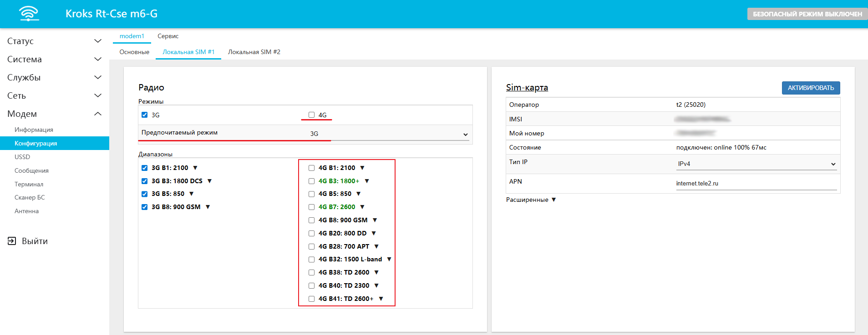Enable the 4G mode checkbox
This screenshot has width=868, height=335.
tap(311, 115)
